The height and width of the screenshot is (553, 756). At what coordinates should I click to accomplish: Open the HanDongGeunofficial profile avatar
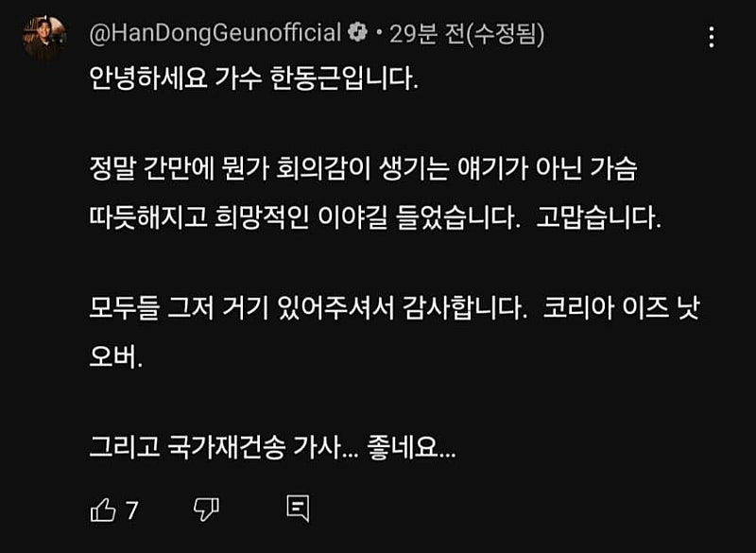44,38
